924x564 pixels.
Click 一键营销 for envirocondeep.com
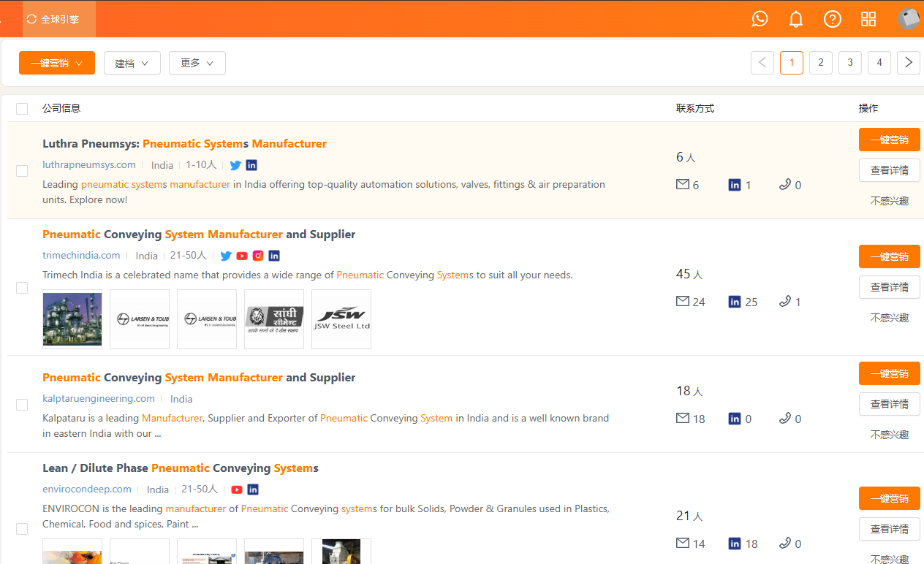(x=890, y=498)
